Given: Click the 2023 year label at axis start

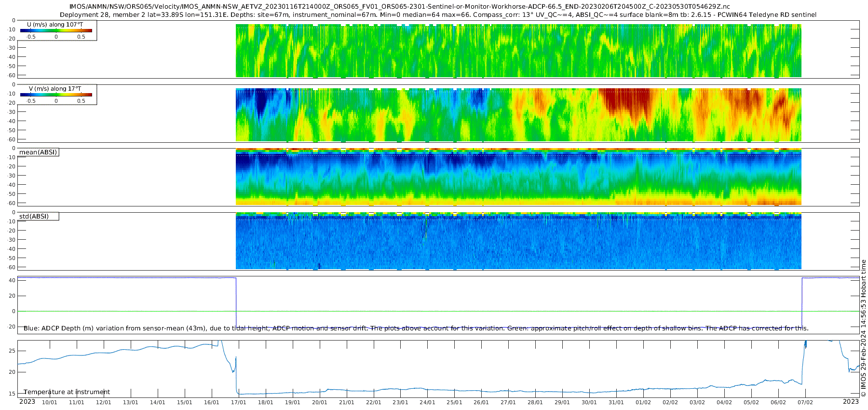Looking at the screenshot, I should [x=27, y=402].
